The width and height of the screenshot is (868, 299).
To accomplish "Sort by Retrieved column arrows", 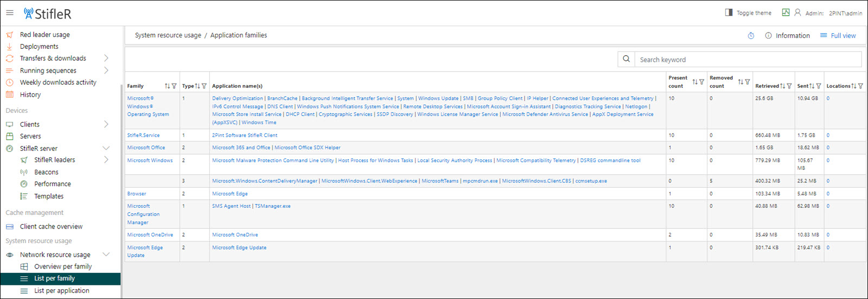I will click(x=782, y=86).
